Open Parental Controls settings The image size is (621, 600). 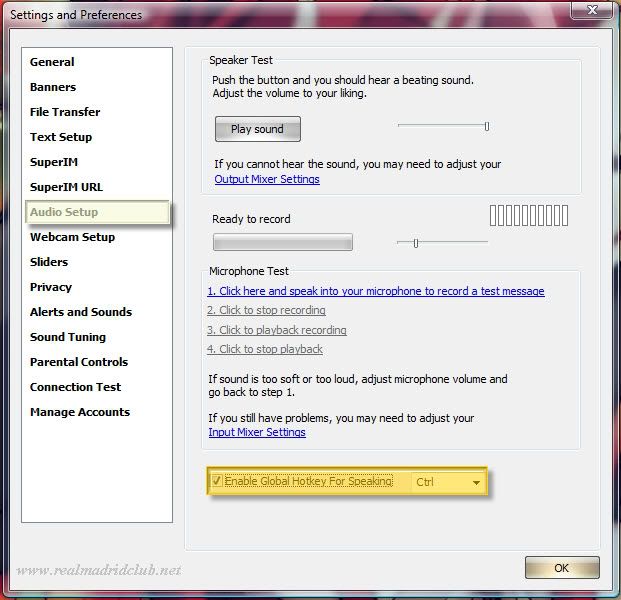point(79,362)
